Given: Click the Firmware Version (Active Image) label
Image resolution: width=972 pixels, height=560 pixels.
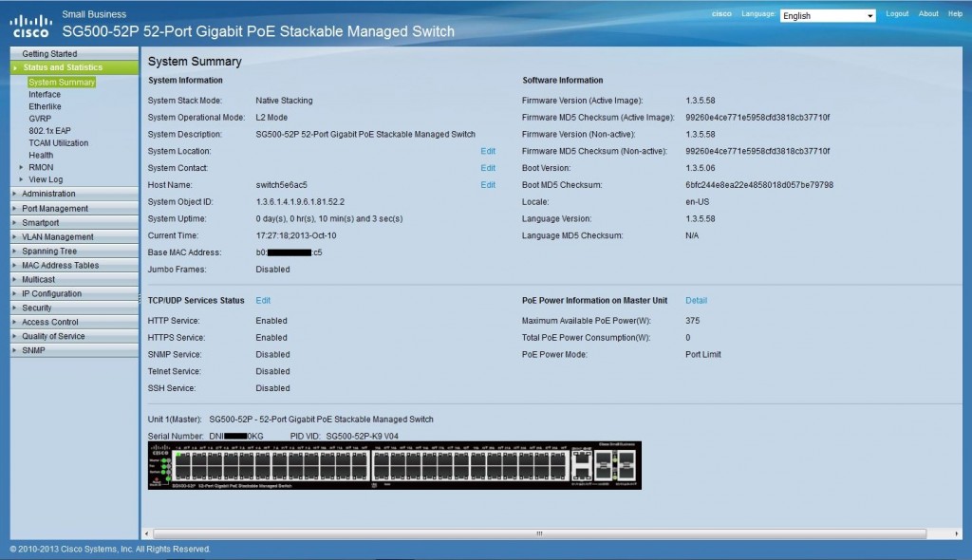Looking at the screenshot, I should coord(583,101).
